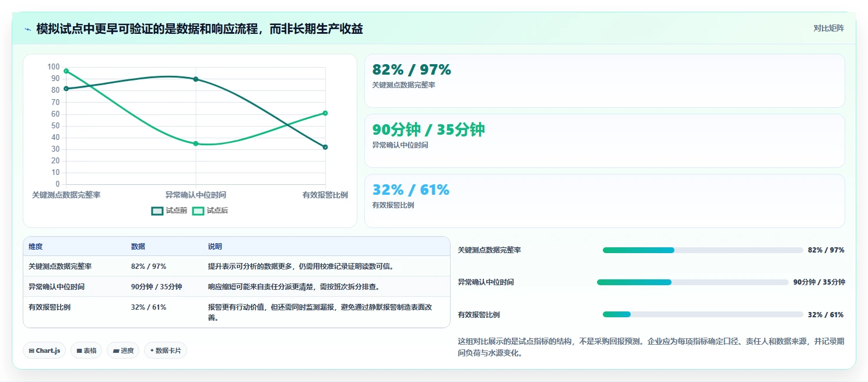
Task: Click the chart x-axis label 有效报警比例
Action: point(325,195)
